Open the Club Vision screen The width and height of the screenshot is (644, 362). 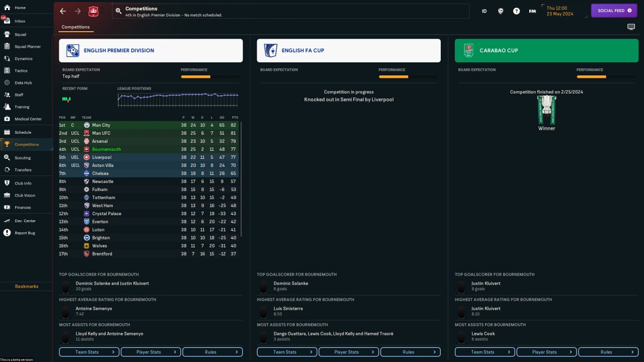[25, 196]
